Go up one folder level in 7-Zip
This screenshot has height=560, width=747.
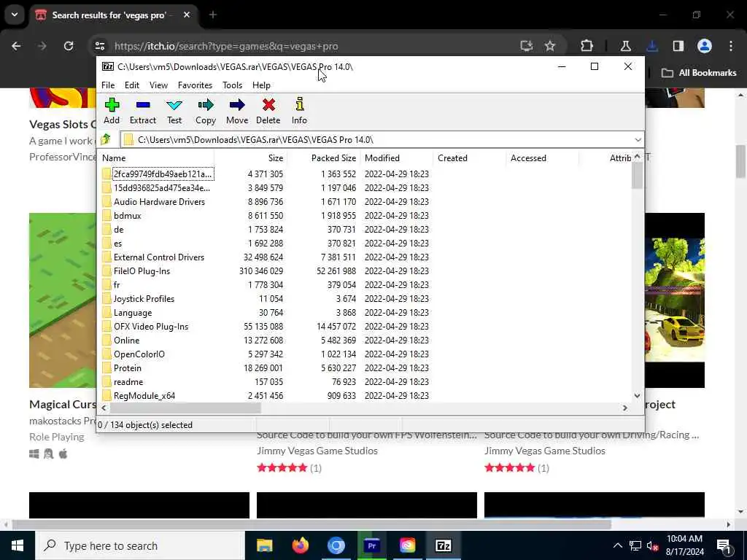point(106,139)
